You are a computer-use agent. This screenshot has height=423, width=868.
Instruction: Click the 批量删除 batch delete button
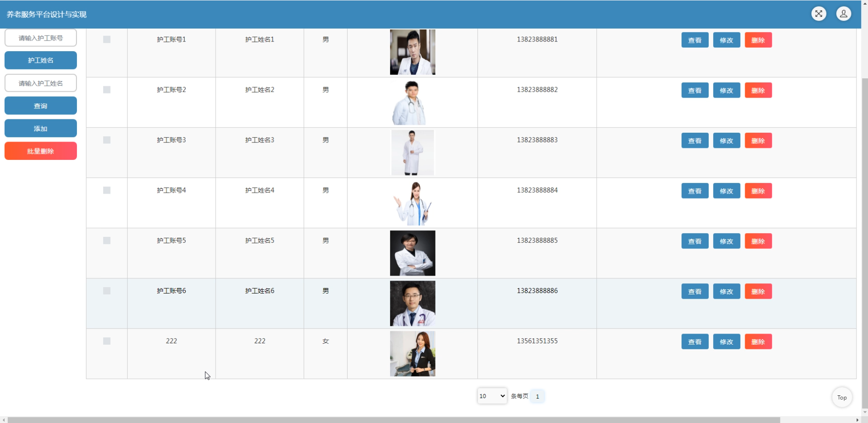point(41,151)
